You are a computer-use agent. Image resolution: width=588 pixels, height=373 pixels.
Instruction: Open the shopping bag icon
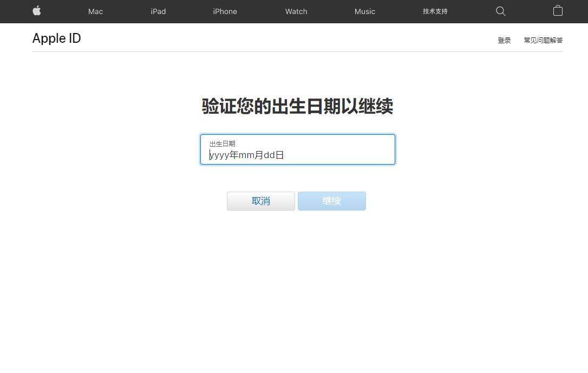(x=558, y=11)
